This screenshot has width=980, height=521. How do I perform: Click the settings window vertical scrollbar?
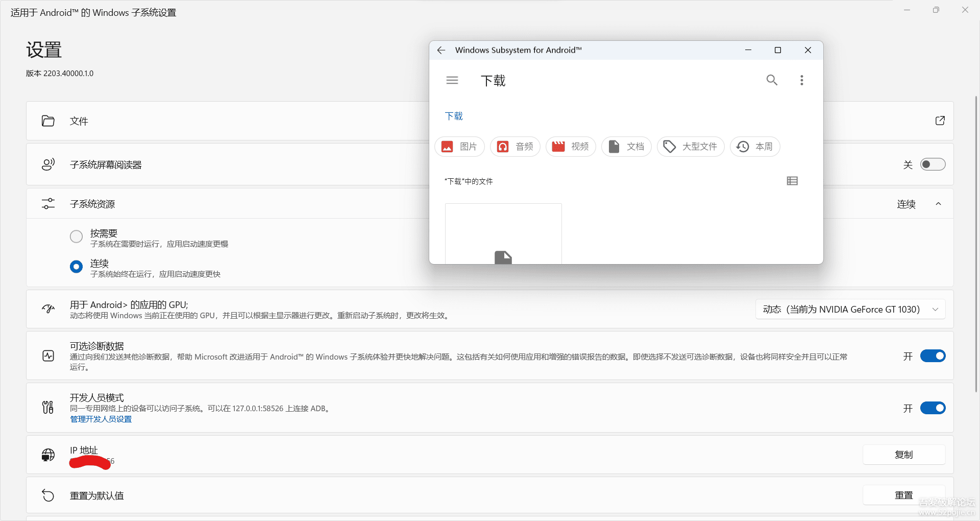coord(976,244)
